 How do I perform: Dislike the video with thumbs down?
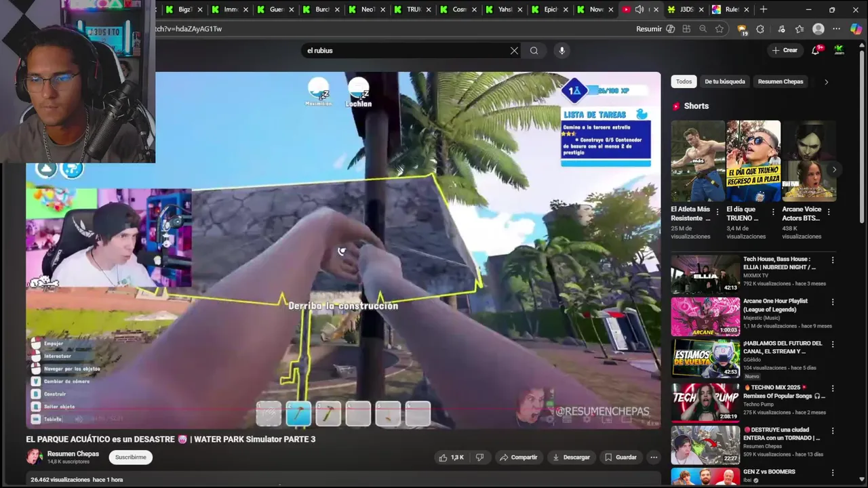coord(479,457)
